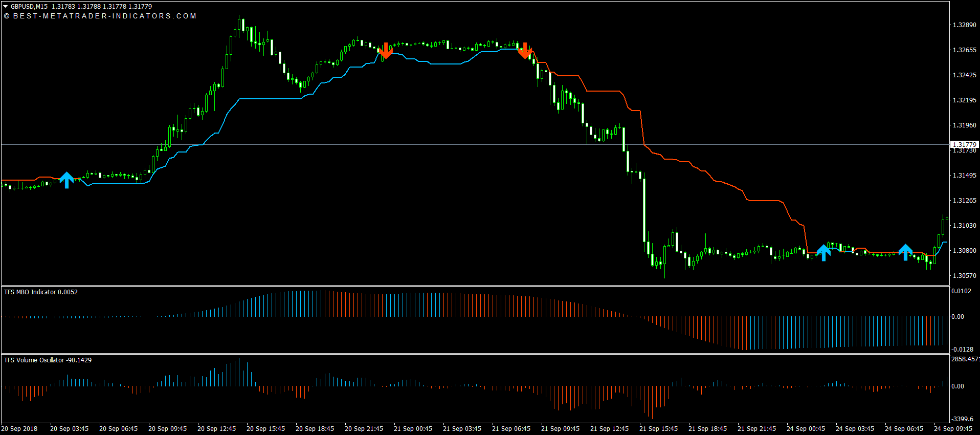Click the 1.30570 price axis label
Image resolution: width=980 pixels, height=435 pixels.
coord(964,276)
